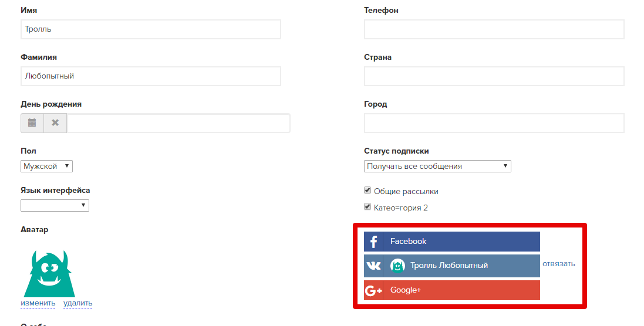The height and width of the screenshot is (326, 644).
Task: Click the День рождения label
Action: tap(51, 104)
